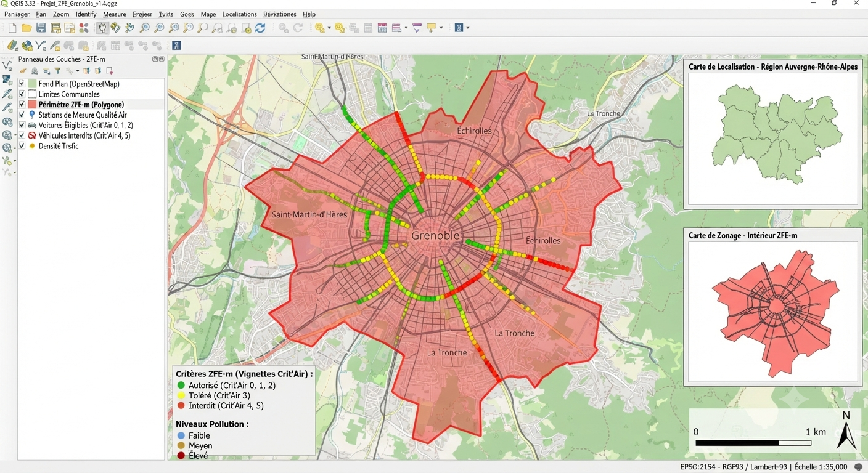868x473 pixels.
Task: Open the filter-by-expression dropdown arrow in layers panel
Action: pos(78,71)
